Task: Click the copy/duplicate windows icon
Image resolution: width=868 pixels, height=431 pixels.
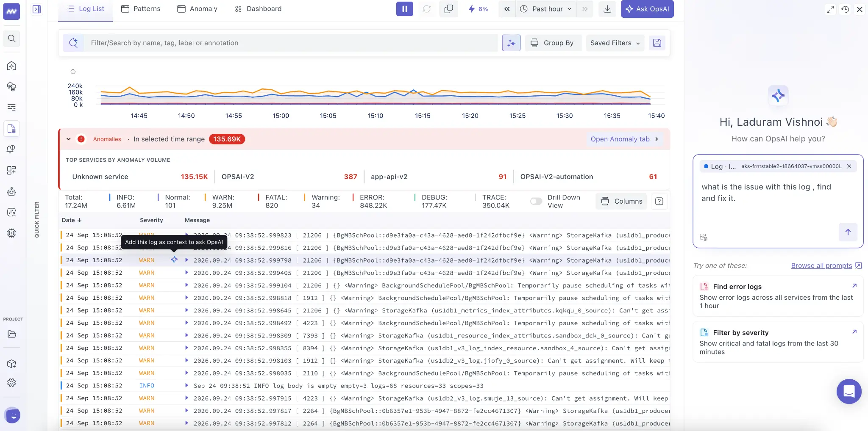Action: coord(448,9)
